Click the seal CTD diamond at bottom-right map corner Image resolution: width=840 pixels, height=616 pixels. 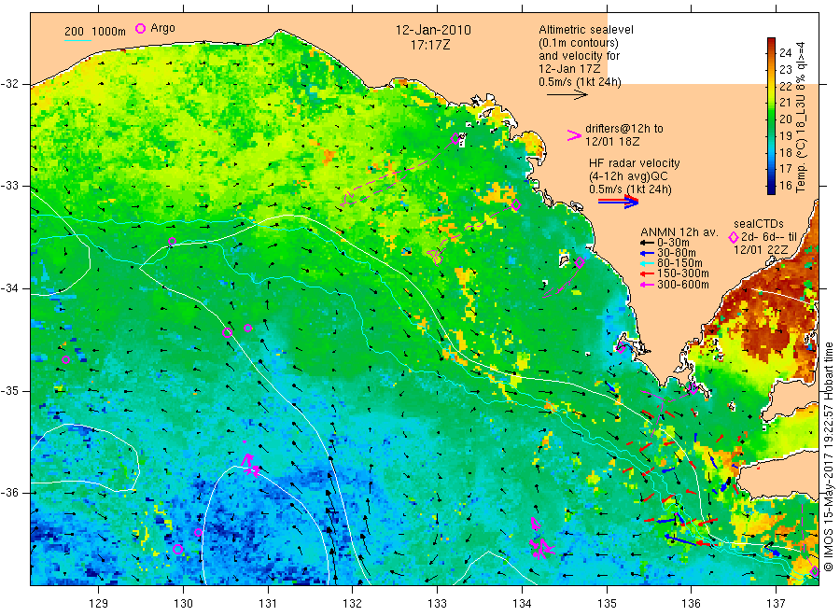814,571
